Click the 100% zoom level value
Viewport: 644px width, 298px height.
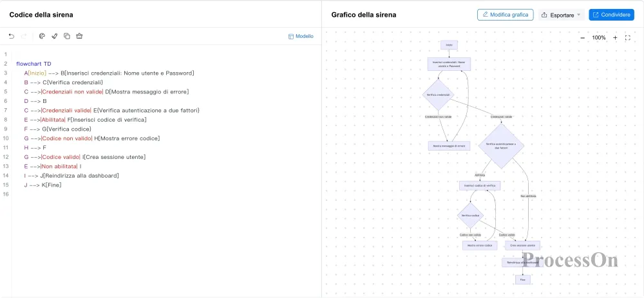tap(599, 38)
